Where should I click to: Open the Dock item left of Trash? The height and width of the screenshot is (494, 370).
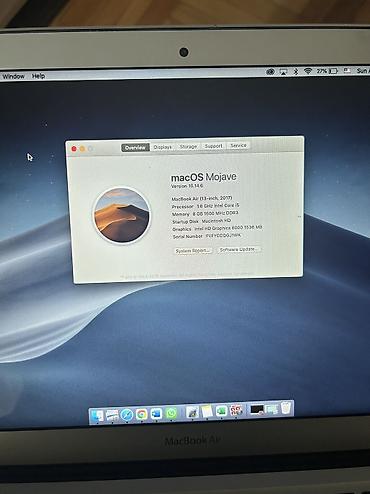[x=272, y=409]
